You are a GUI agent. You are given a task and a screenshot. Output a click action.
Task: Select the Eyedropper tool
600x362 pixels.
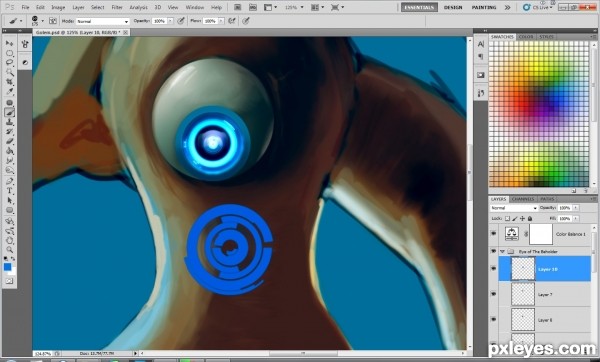pyautogui.click(x=10, y=91)
